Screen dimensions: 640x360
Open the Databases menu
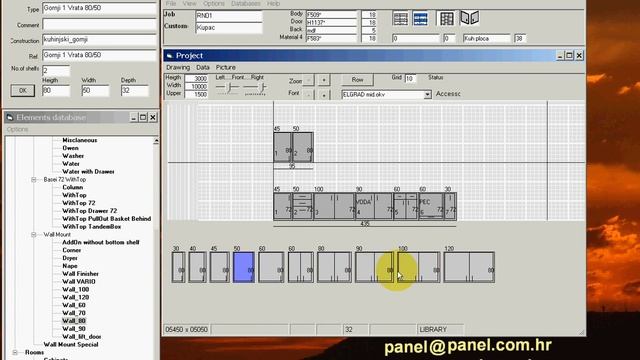[x=246, y=3]
